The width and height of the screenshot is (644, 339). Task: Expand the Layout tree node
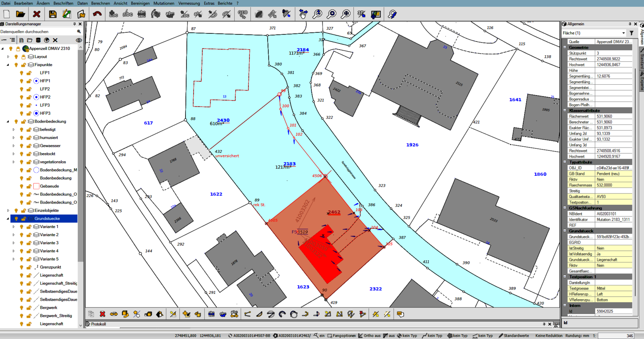coord(8,57)
